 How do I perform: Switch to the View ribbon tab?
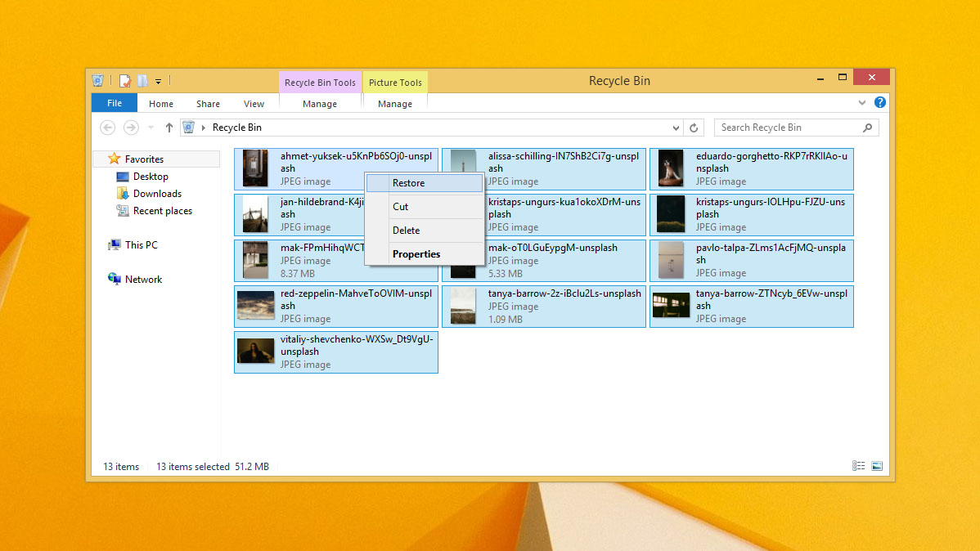coord(254,104)
